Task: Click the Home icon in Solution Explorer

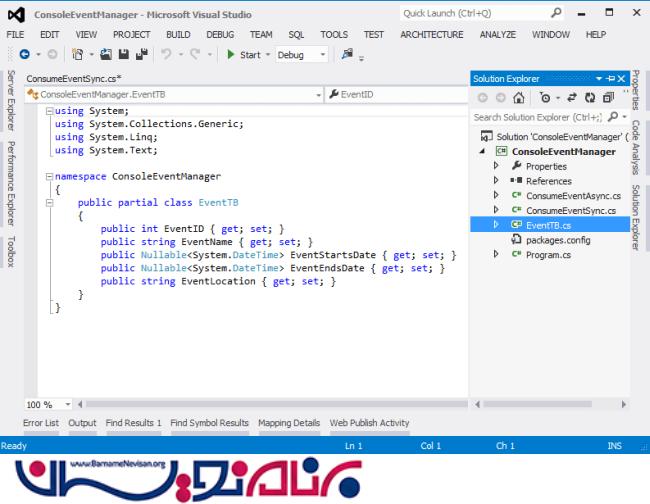Action: pos(518,98)
